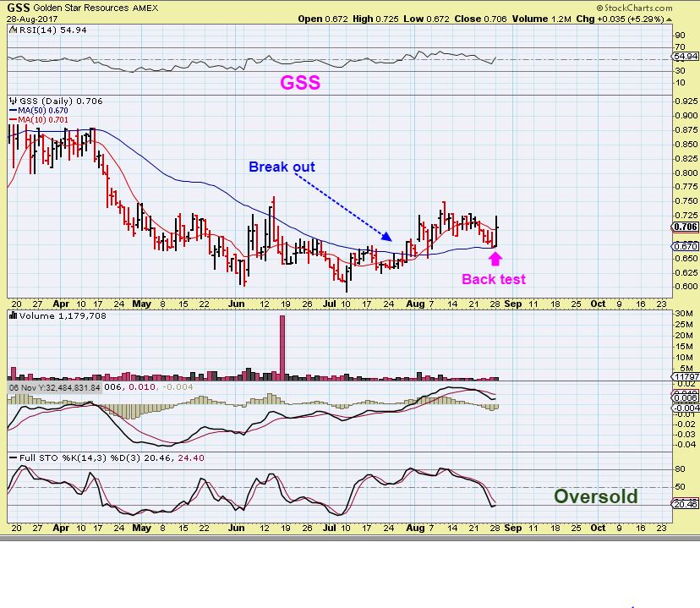Screen dimensions: 700x608
Task: Click the 0.670 moving average axis tag
Action: (x=686, y=246)
